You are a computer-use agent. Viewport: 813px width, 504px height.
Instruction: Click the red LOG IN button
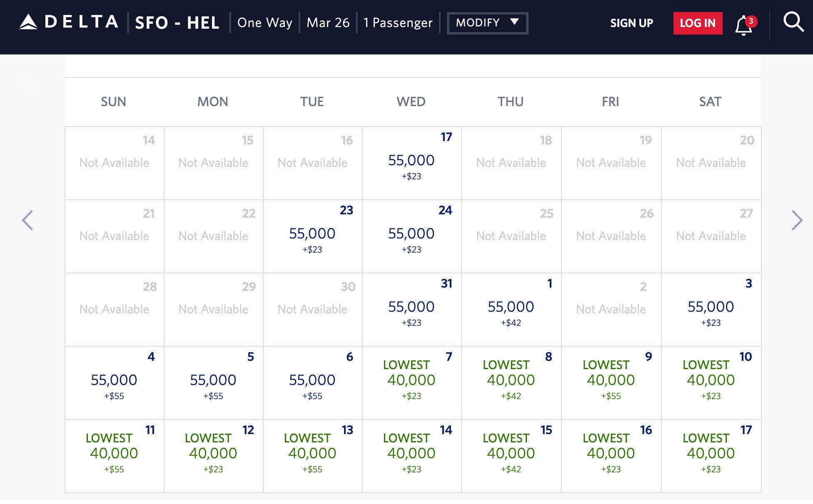tap(698, 23)
